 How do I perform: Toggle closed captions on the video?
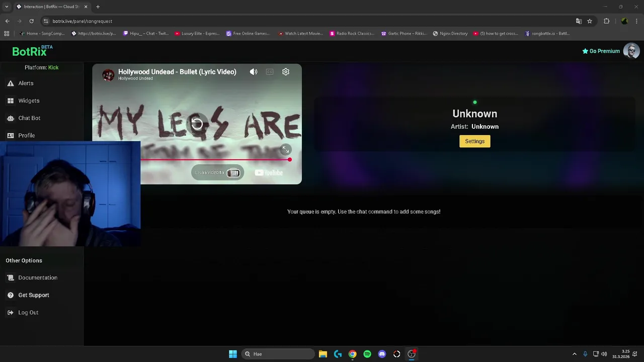(270, 72)
